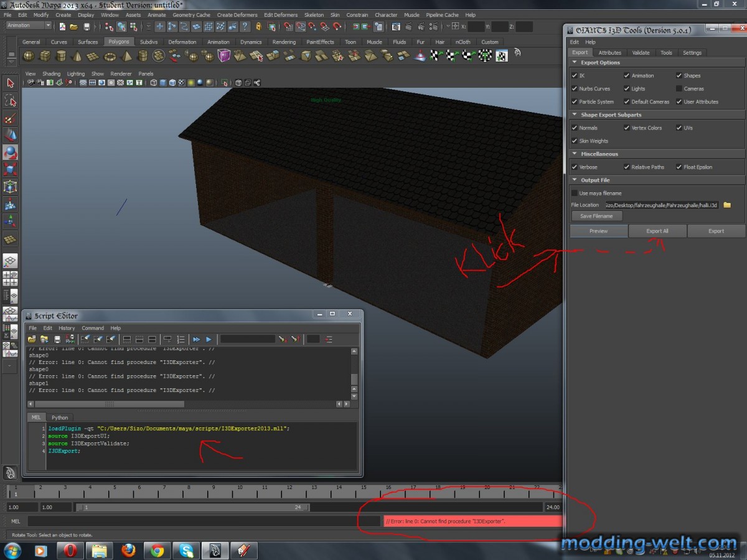747x560 pixels.
Task: Click the polygon torus shelf icon
Action: click(x=110, y=56)
